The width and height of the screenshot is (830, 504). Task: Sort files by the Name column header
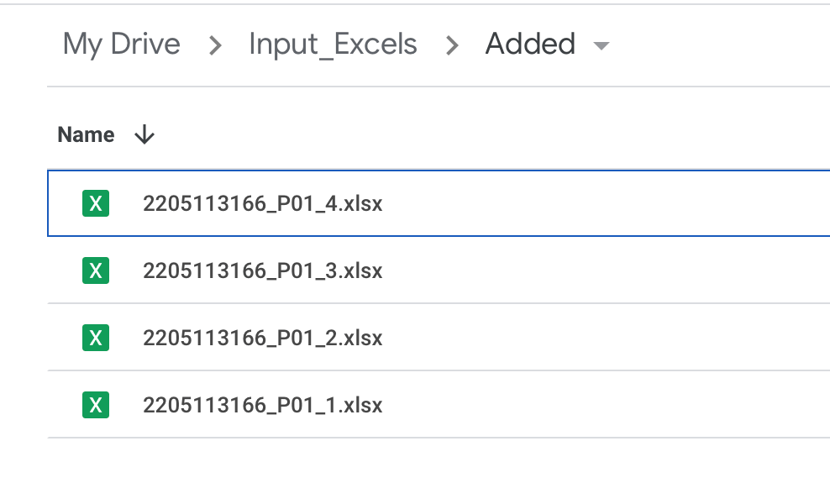(86, 134)
